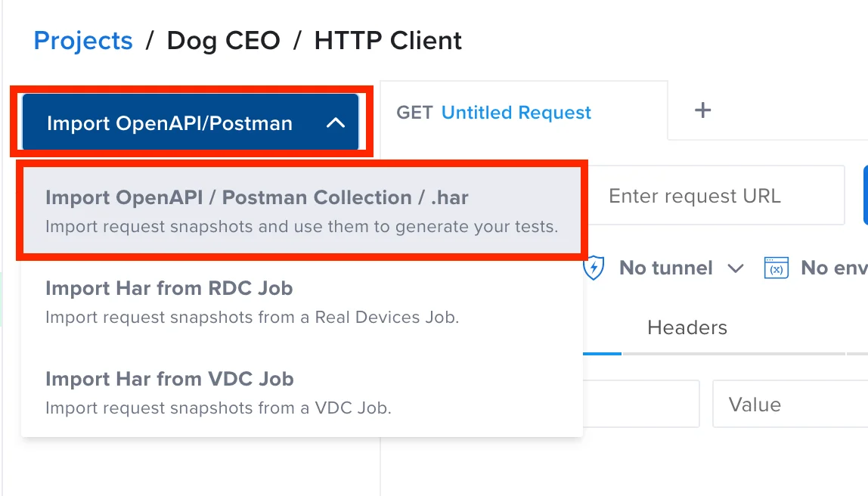868x496 pixels.
Task: Click the Value header input field
Action: (790, 404)
